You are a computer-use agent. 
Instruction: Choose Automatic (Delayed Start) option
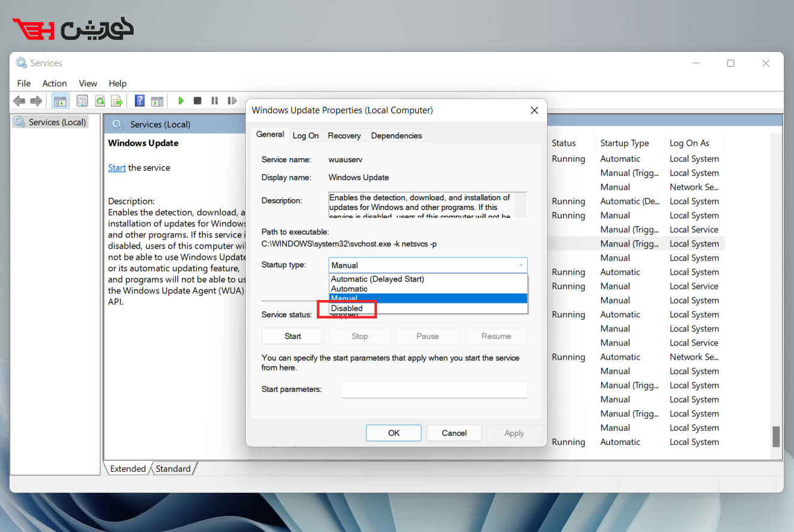[x=377, y=279]
